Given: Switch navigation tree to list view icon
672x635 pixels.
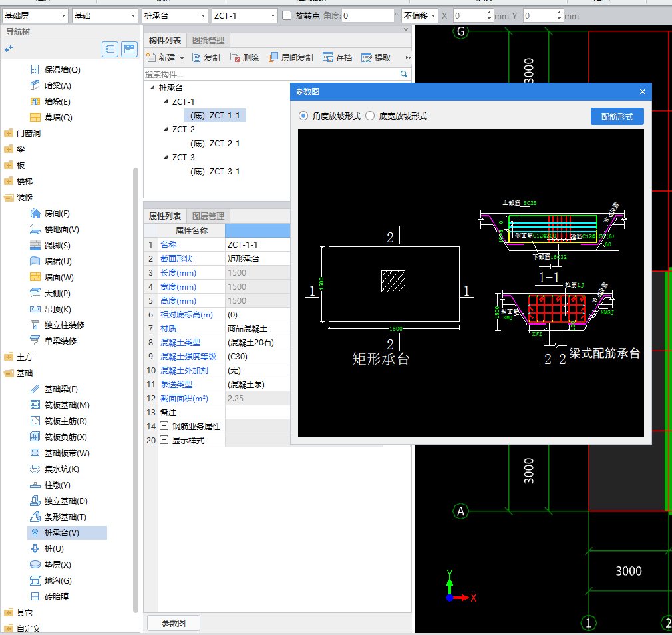Looking at the screenshot, I should pyautogui.click(x=110, y=49).
